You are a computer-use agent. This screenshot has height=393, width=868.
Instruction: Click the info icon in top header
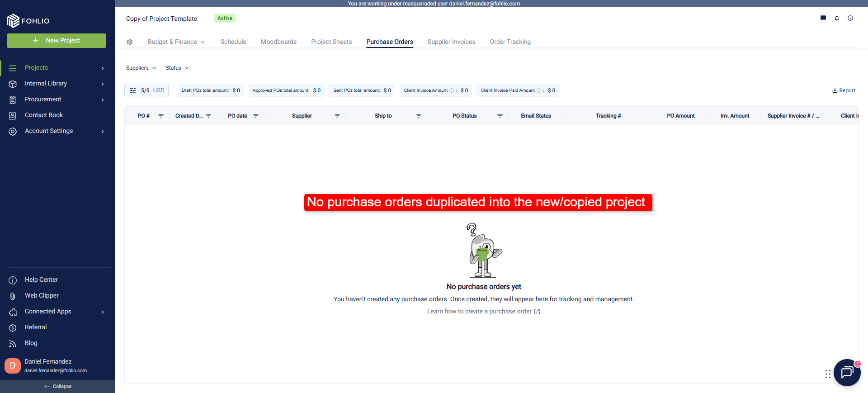click(x=850, y=18)
